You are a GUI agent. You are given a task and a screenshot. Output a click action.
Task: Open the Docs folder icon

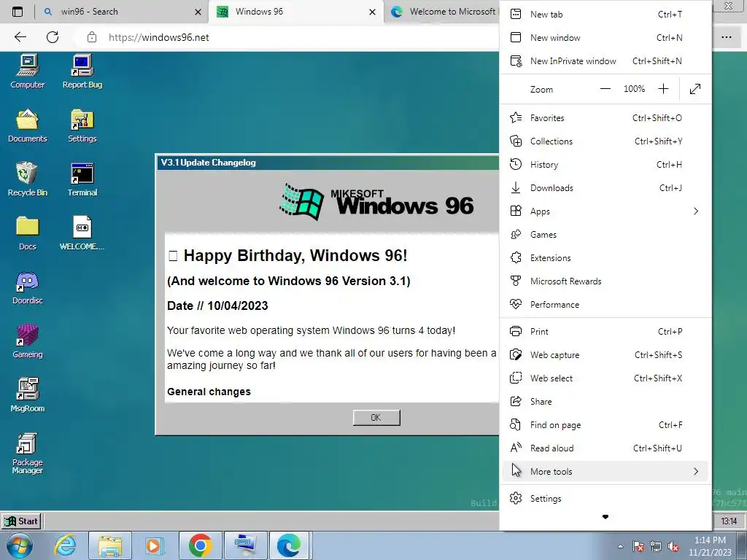point(27,233)
